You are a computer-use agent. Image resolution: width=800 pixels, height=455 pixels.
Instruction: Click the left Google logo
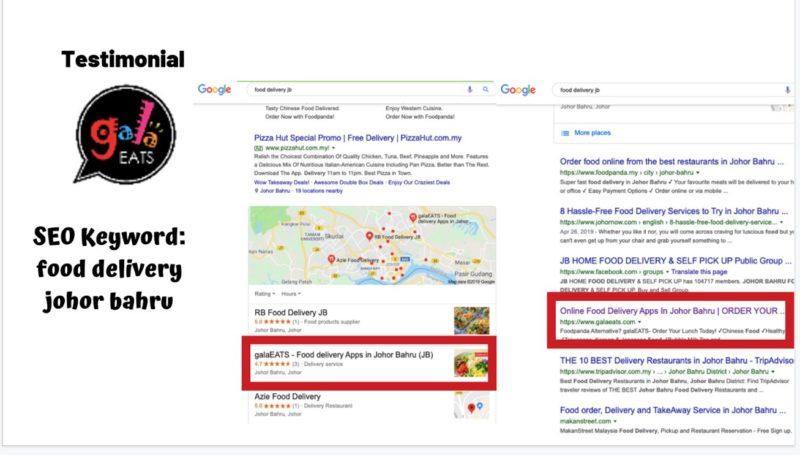point(214,89)
